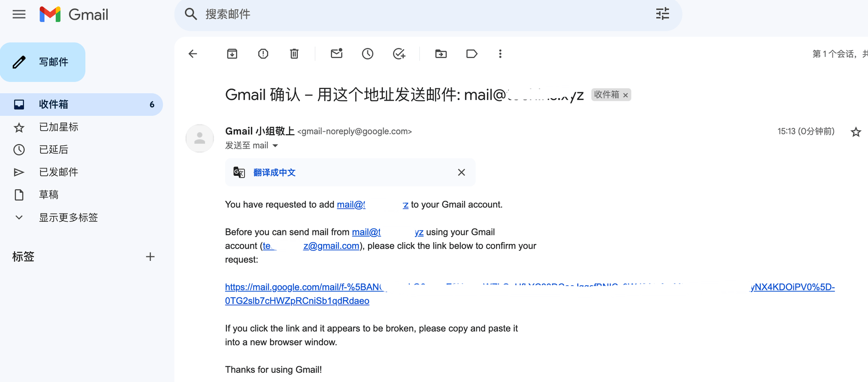Open the More options three-dot menu
868x382 pixels.
(500, 54)
